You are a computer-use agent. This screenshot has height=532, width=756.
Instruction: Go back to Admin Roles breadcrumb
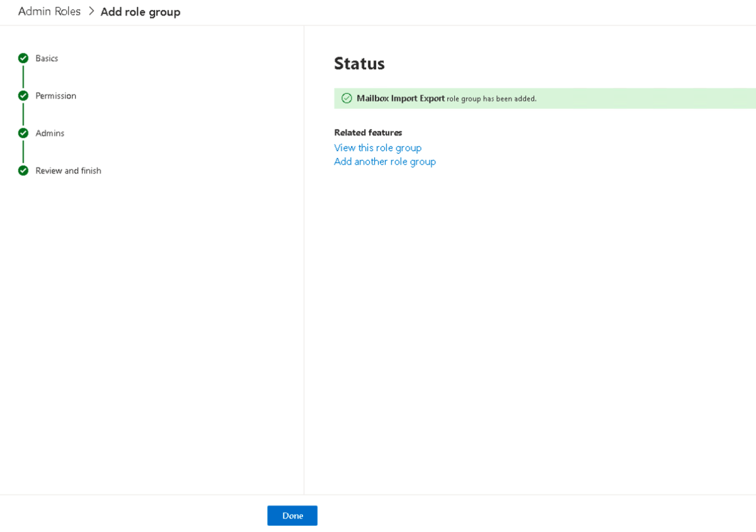[x=49, y=11]
